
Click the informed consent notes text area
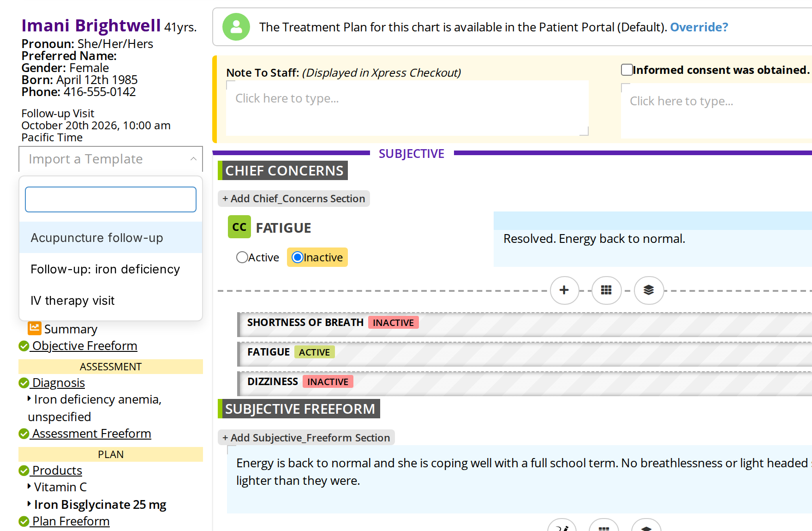coord(716,111)
